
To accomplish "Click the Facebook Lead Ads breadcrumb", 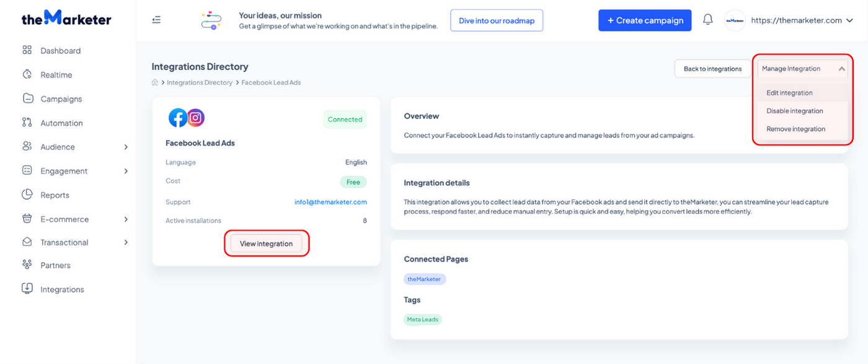I will (x=271, y=82).
